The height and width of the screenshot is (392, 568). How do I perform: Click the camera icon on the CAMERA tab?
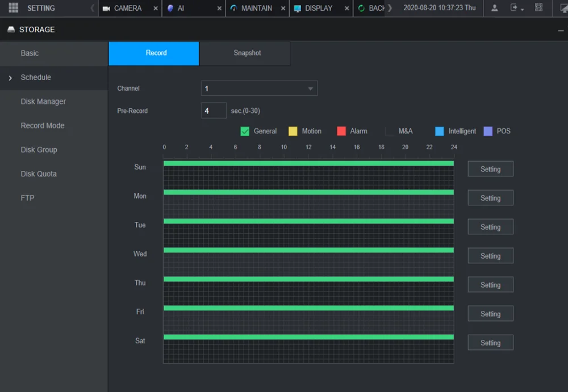click(106, 9)
